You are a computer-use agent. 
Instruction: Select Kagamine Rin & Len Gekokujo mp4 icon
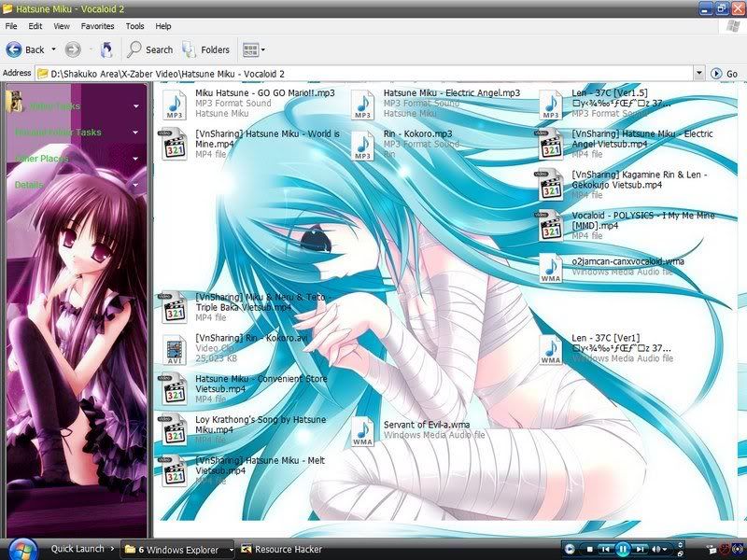pyautogui.click(x=551, y=185)
